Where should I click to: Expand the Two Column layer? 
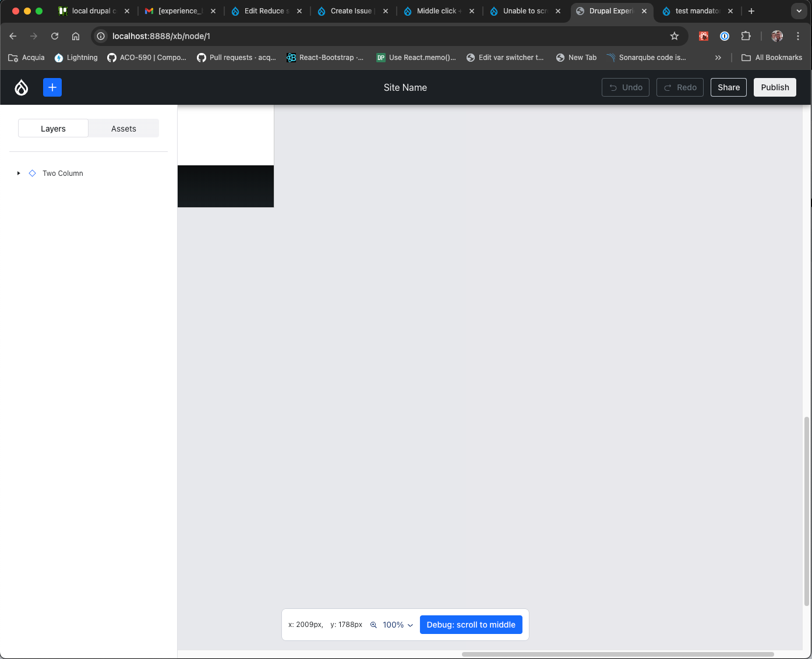coord(18,173)
